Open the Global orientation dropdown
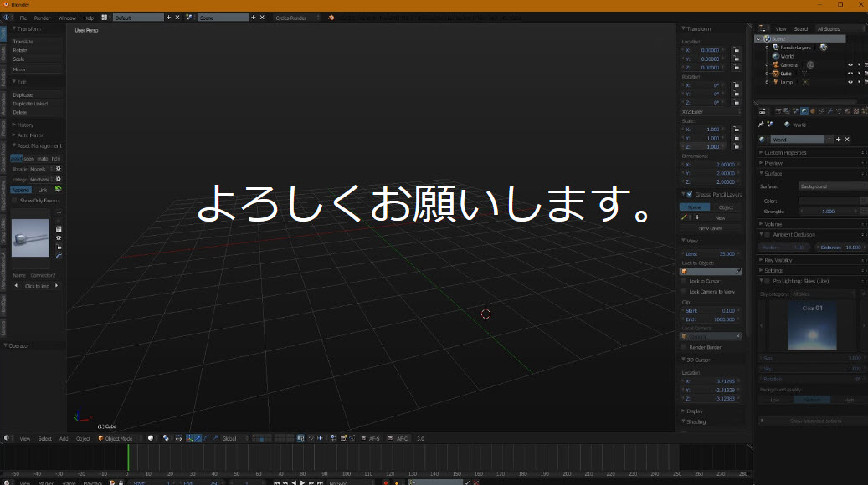 click(234, 438)
